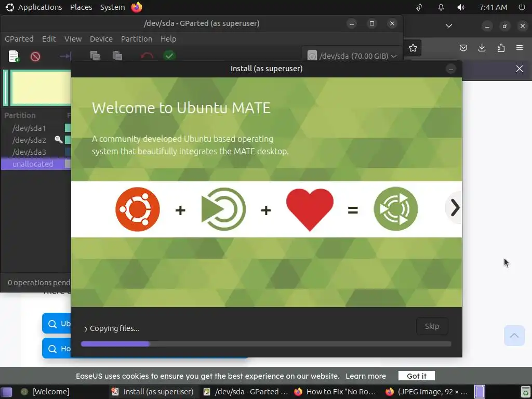This screenshot has height=399, width=532.
Task: Select the /dev/sda3 partition row
Action: click(36, 152)
